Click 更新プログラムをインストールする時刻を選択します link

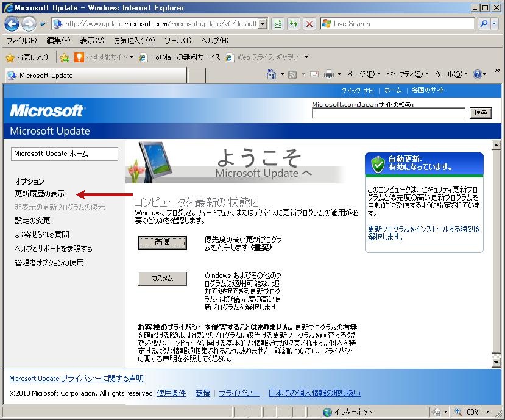tap(424, 233)
